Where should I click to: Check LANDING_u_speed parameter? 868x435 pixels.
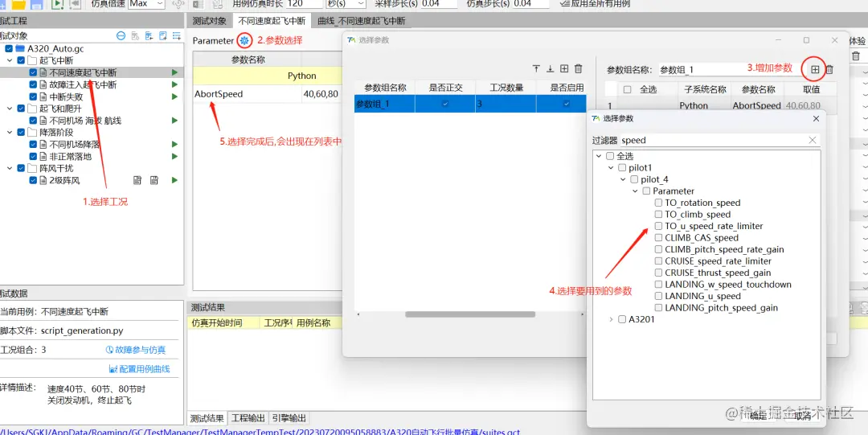point(658,296)
